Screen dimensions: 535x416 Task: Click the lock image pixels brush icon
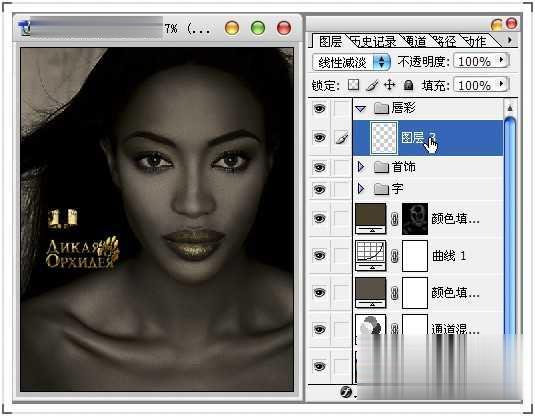(372, 85)
